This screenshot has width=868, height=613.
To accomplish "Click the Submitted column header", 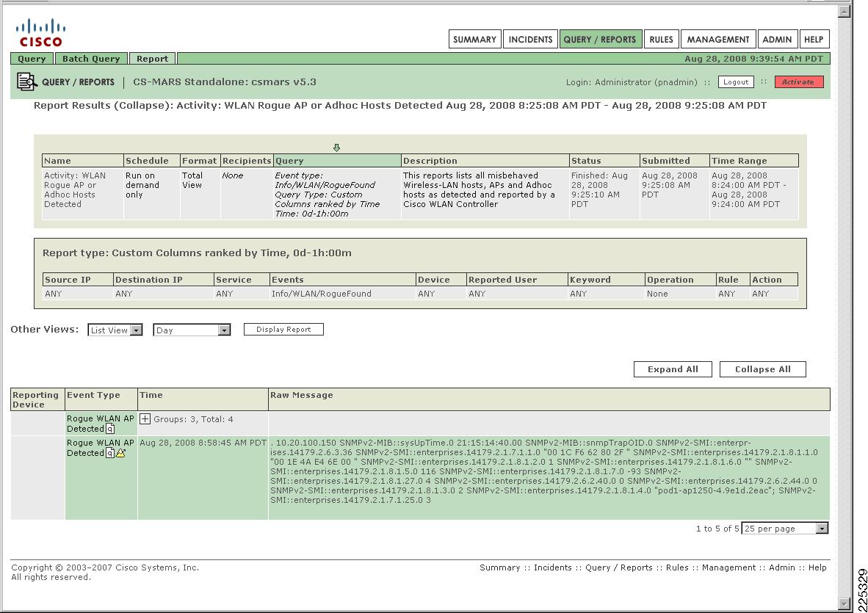I will click(674, 161).
